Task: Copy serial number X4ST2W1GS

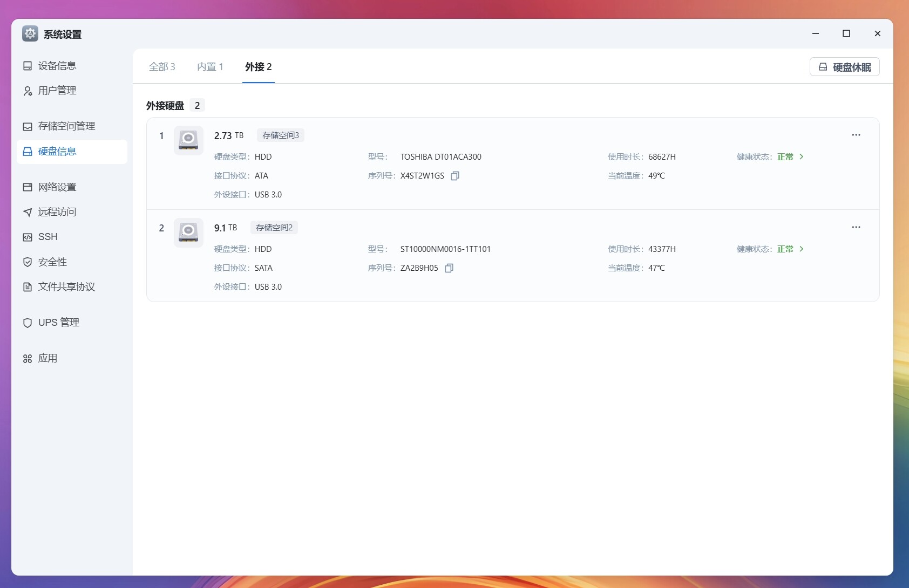Action: [x=455, y=176]
